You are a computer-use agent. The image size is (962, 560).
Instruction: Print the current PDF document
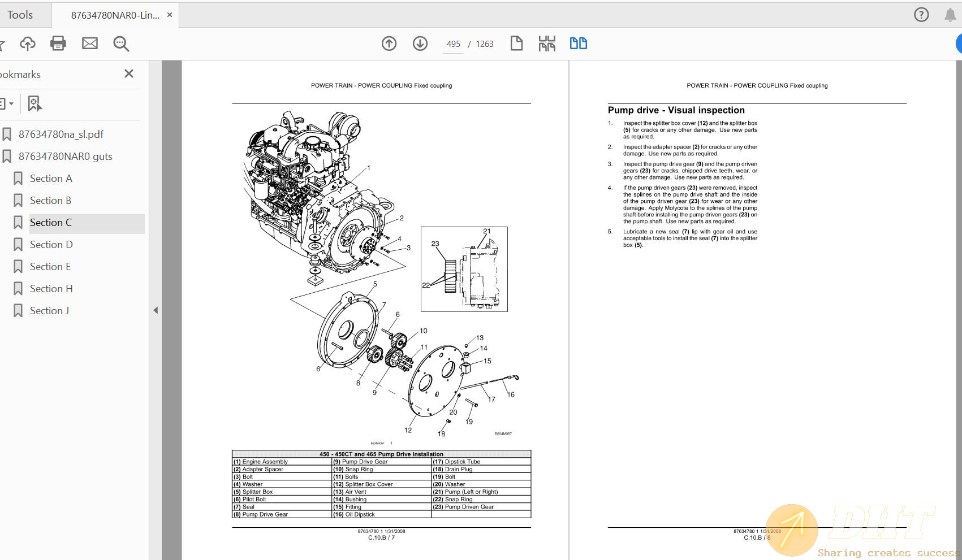58,43
